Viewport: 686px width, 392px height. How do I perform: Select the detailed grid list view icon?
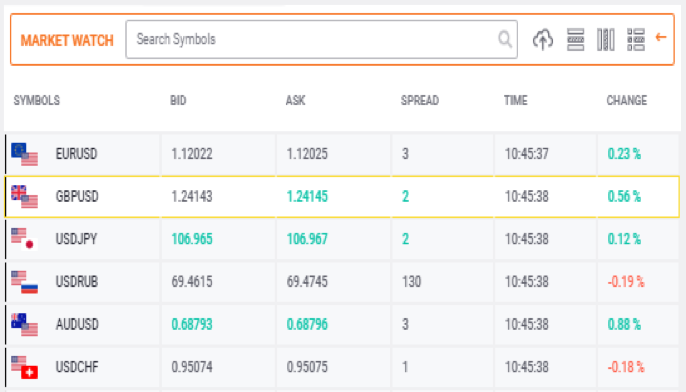point(636,39)
